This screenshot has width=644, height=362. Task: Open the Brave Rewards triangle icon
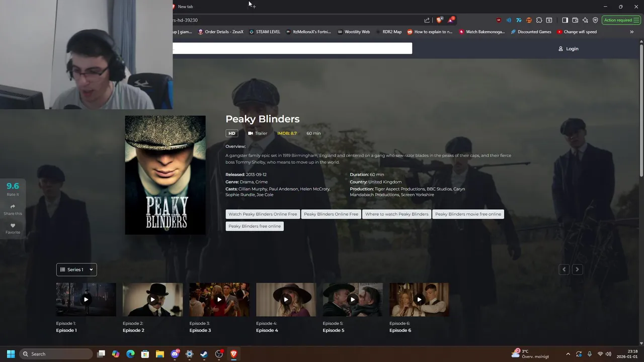pyautogui.click(x=451, y=20)
